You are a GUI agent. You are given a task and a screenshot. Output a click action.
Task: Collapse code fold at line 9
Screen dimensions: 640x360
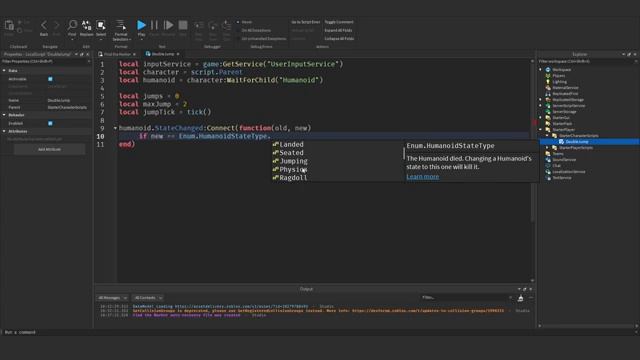click(x=115, y=128)
